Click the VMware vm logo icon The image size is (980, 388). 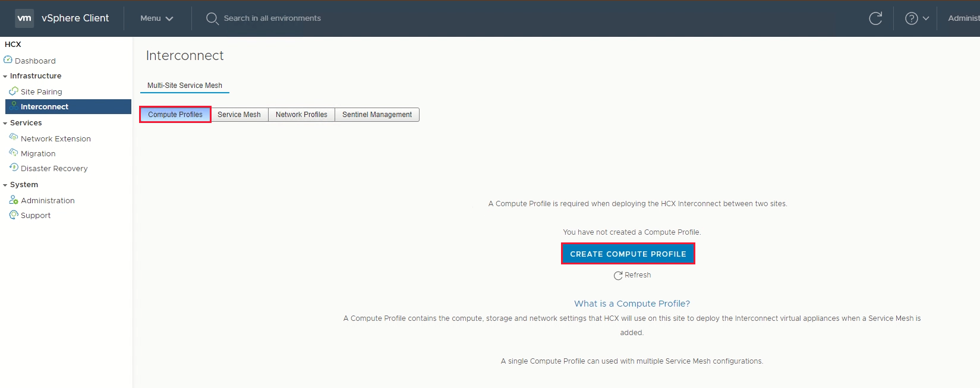coord(24,18)
